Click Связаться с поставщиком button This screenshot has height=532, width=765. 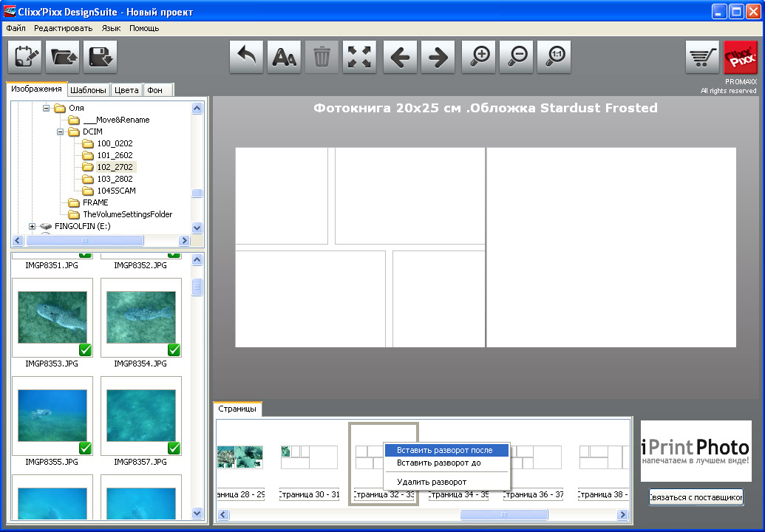click(696, 497)
